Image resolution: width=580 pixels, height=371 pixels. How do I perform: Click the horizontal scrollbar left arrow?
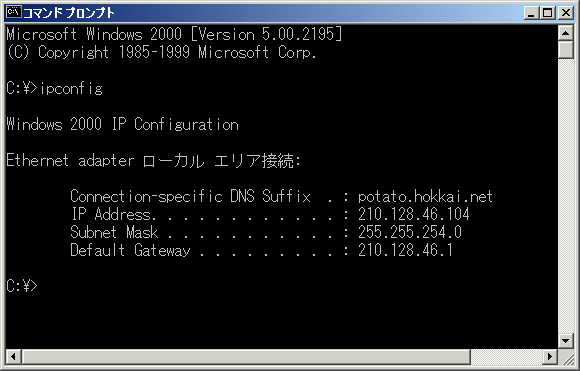13,357
